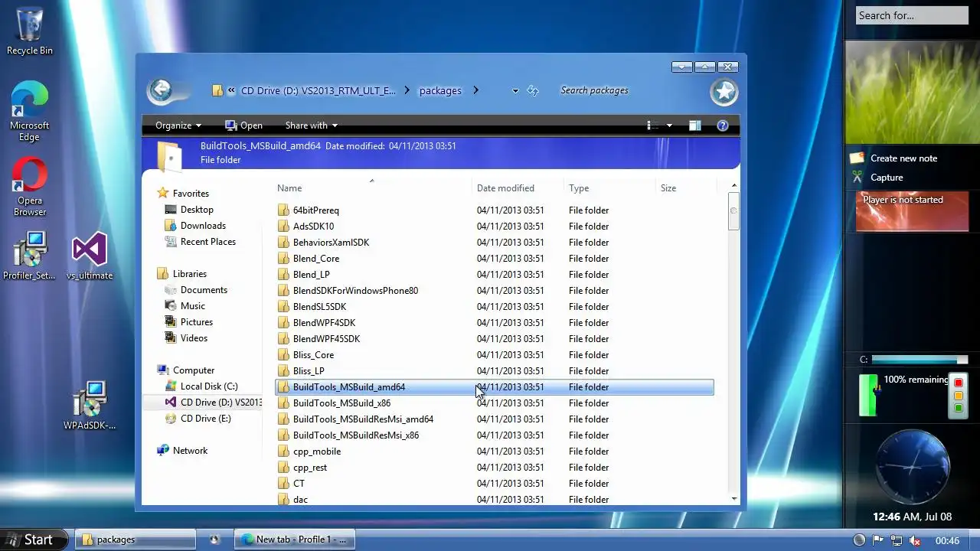
Task: Expand the chevron after CD Drive (D:) breadcrumb
Action: (407, 90)
